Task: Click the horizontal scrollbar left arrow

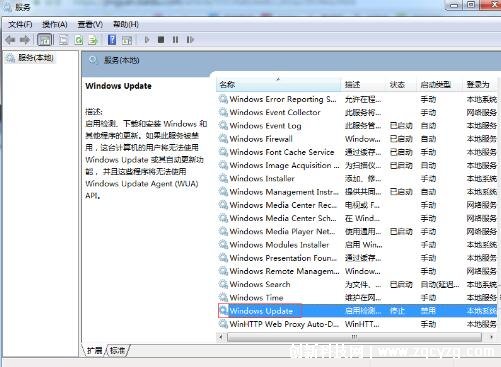Action: 221,337
